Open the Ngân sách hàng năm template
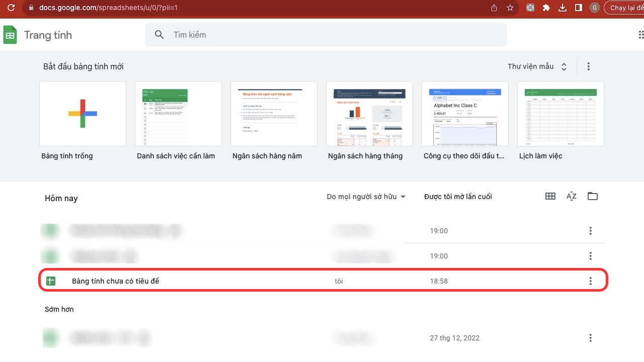Image resolution: width=644 pixels, height=362 pixels. tap(274, 114)
